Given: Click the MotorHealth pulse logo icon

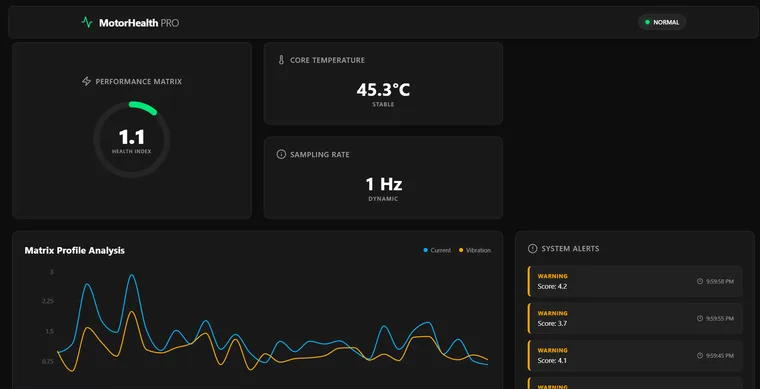Looking at the screenshot, I should 87,22.
